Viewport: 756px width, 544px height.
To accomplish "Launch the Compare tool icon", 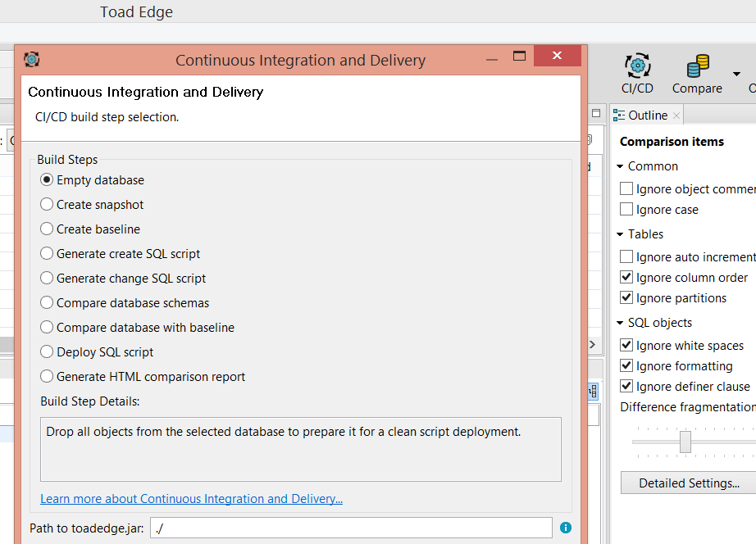I will pyautogui.click(x=697, y=73).
